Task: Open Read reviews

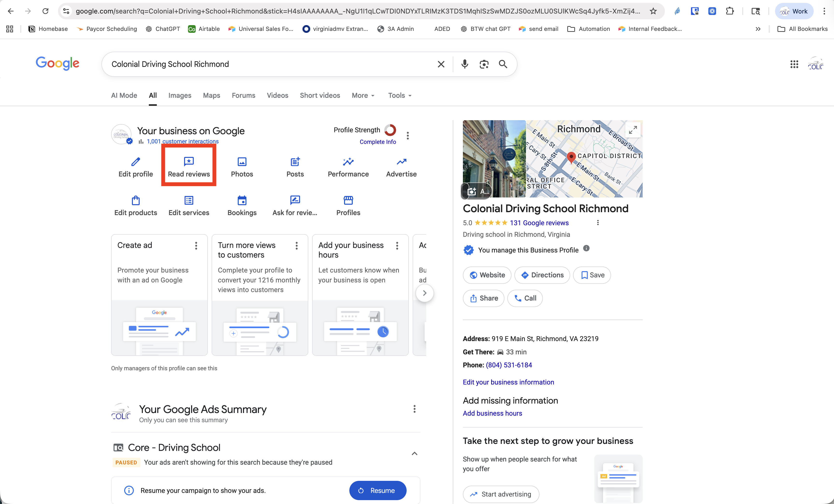Action: pyautogui.click(x=188, y=167)
